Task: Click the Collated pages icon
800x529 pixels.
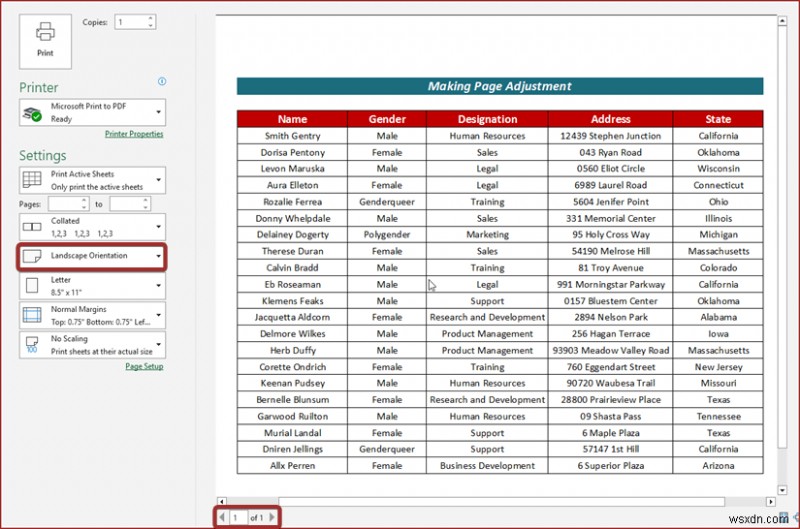Action: [x=32, y=226]
